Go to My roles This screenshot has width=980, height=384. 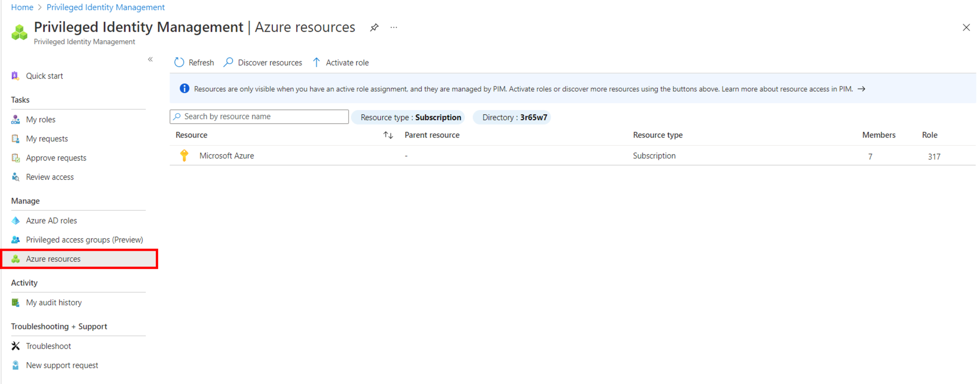click(x=40, y=120)
